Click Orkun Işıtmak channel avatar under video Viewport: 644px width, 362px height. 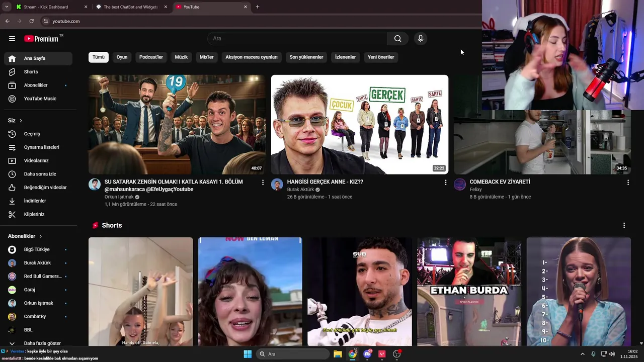[95, 184]
